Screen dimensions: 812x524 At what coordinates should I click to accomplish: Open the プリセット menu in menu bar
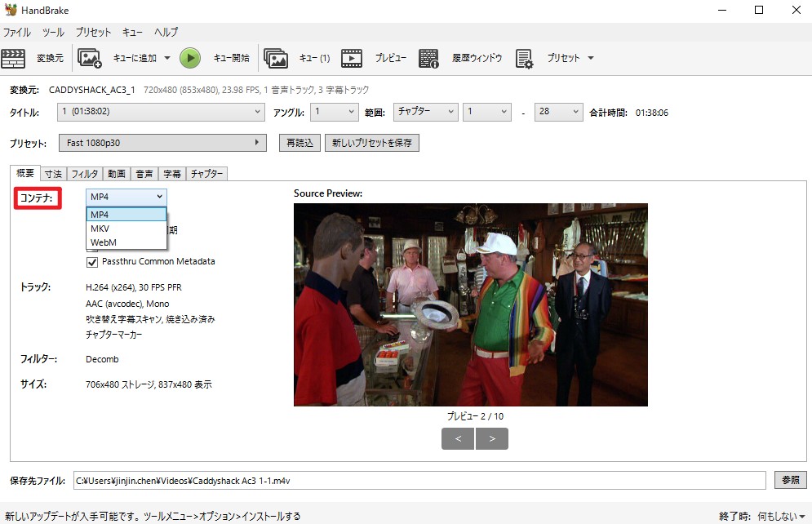(x=93, y=32)
